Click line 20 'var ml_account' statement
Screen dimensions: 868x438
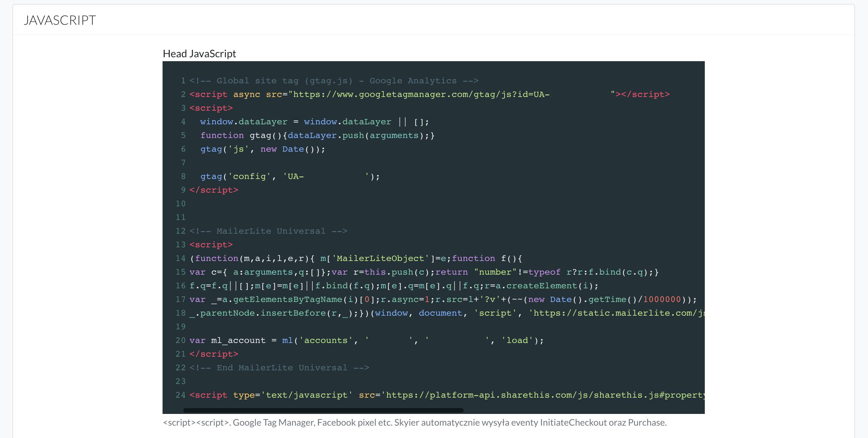367,340
